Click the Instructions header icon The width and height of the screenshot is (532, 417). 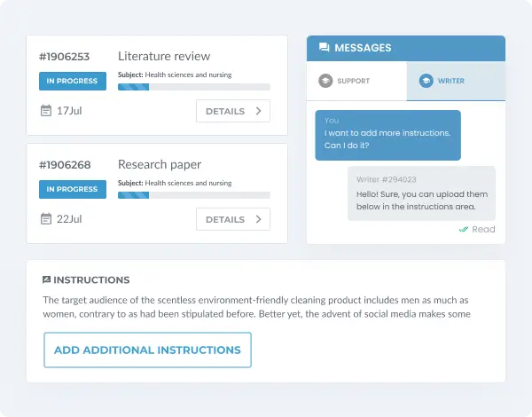pos(46,279)
